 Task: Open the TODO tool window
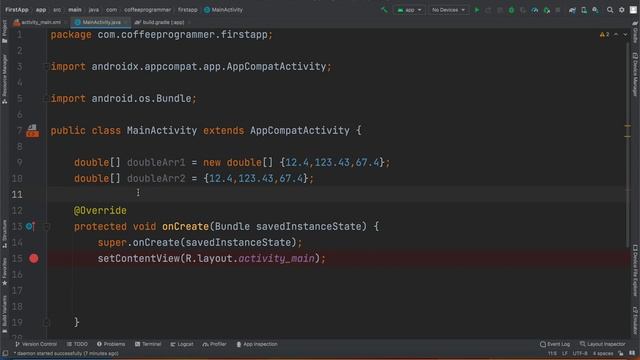coord(77,344)
